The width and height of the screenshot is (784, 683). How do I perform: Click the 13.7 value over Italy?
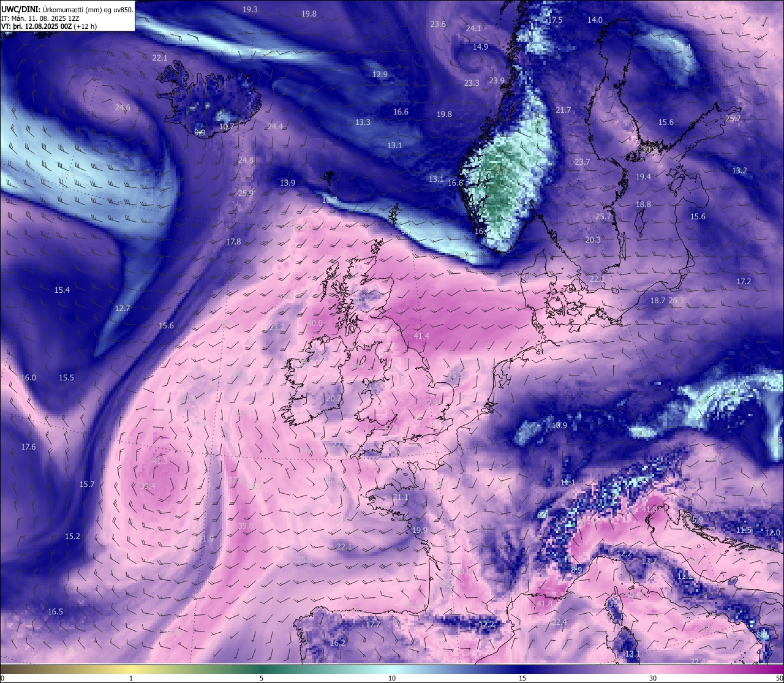[x=649, y=561]
